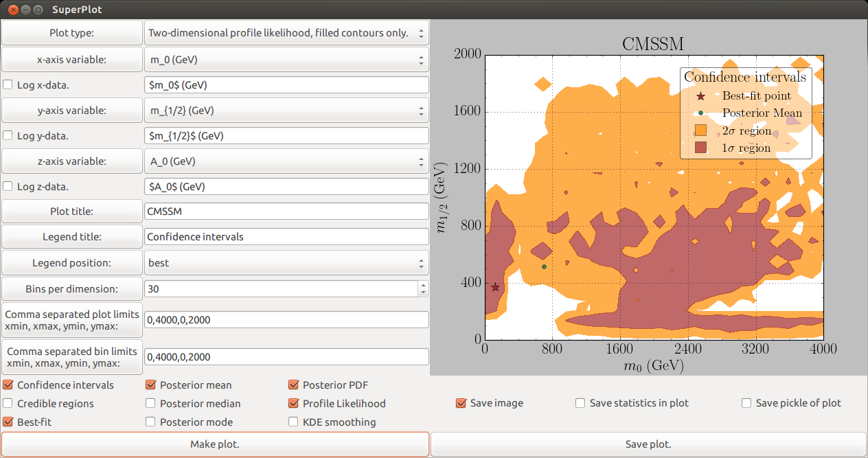Focus the x-axis label field '$m_0$ (GeV)'
This screenshot has width=868, height=458.
pyautogui.click(x=286, y=85)
